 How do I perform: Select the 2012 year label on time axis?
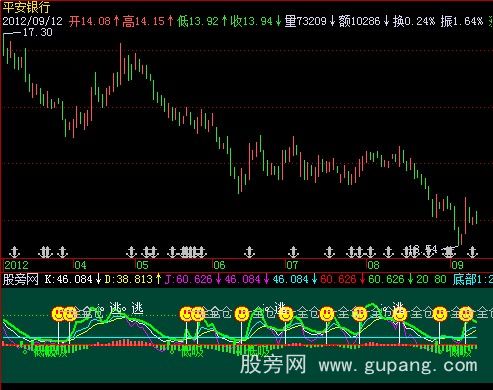coord(16,265)
